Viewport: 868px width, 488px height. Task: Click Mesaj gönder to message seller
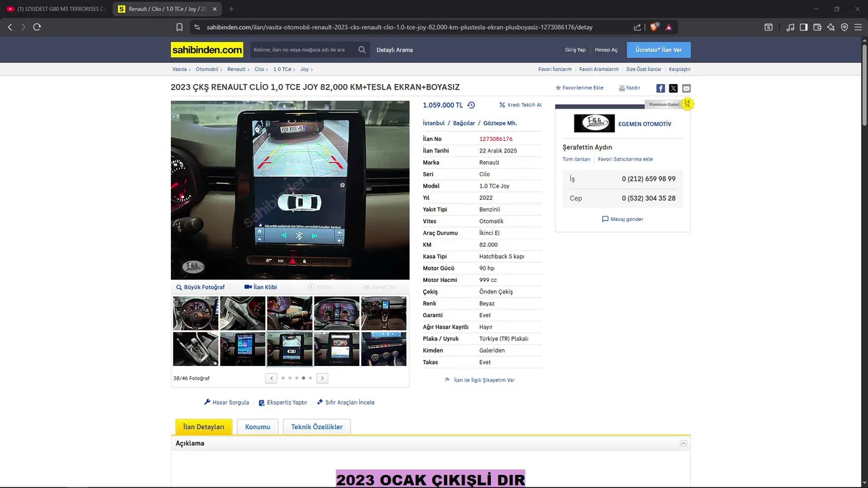[623, 219]
